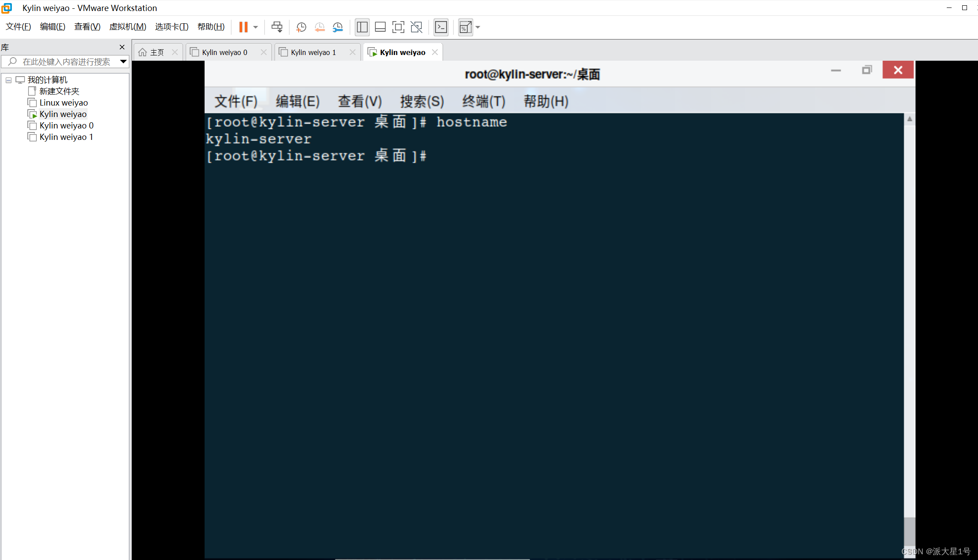978x560 pixels.
Task: Click the Unity mode toolbar icon
Action: [x=416, y=27]
